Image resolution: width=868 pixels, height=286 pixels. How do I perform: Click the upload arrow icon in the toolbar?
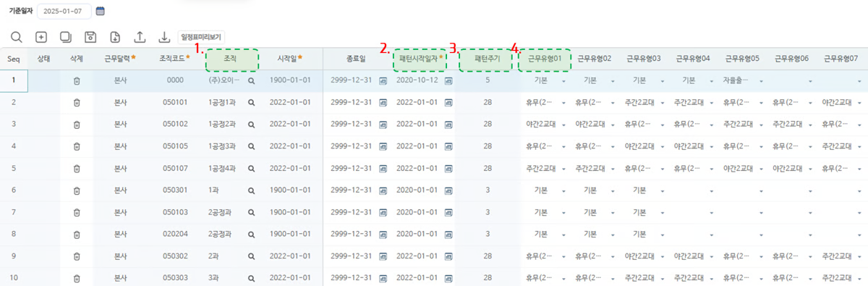tap(140, 37)
